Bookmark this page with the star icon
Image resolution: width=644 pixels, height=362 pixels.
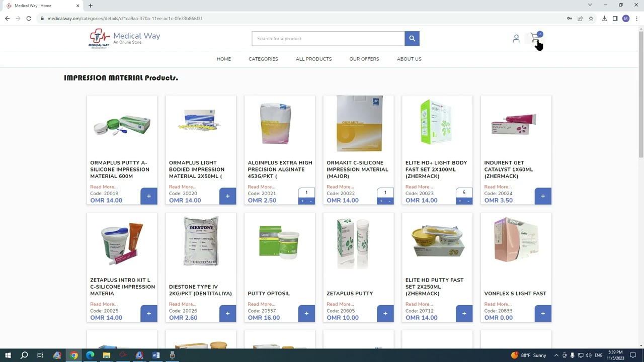(591, 19)
